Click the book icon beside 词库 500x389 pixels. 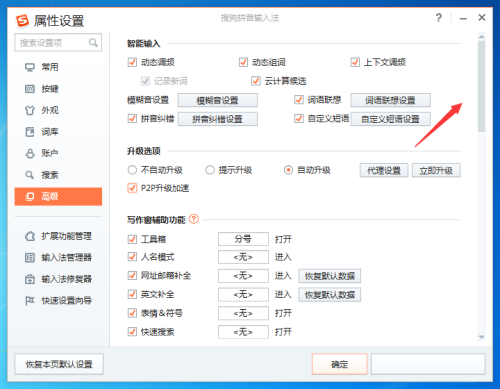point(30,132)
